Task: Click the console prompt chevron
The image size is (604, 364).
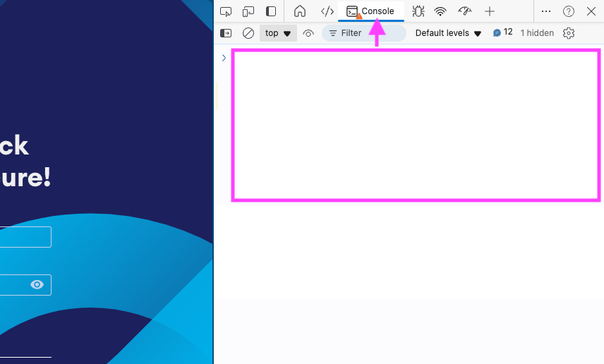Action: [x=224, y=58]
